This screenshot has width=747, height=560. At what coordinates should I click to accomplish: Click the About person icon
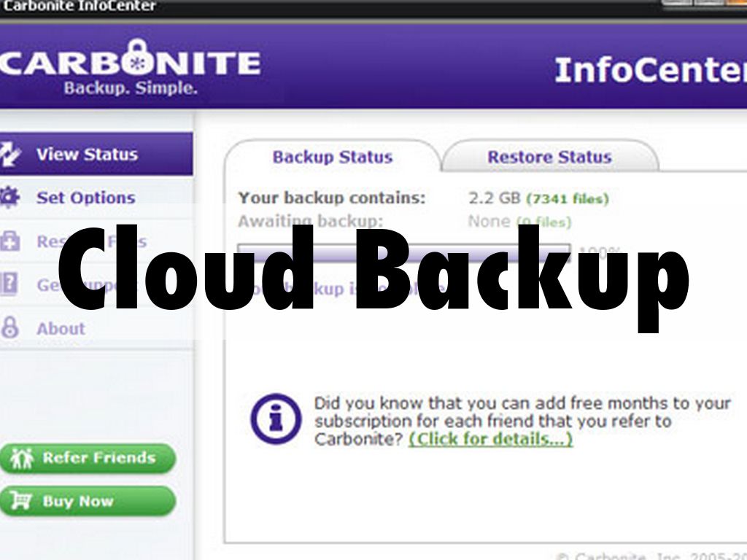[x=9, y=328]
